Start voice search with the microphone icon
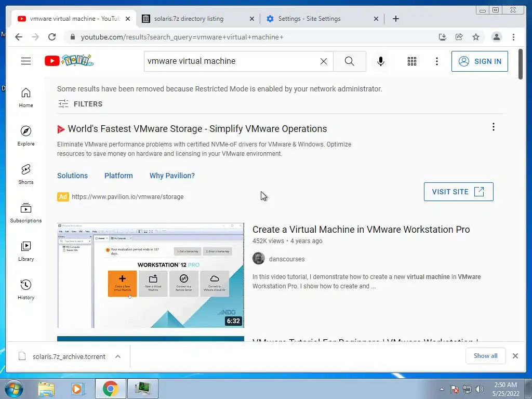This screenshot has height=399, width=532. (x=381, y=61)
